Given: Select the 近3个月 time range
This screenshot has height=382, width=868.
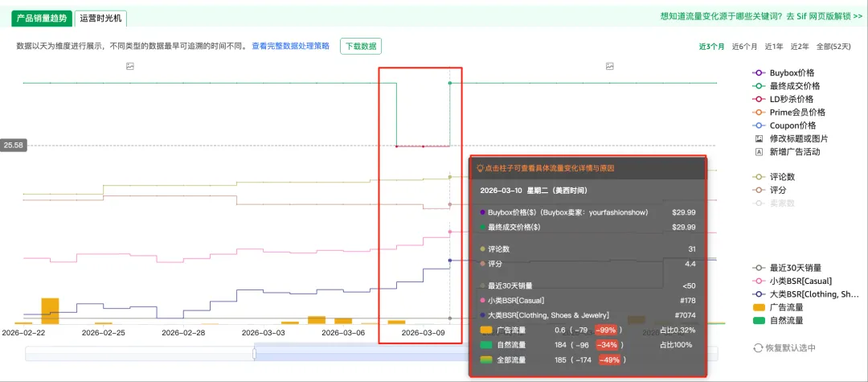Looking at the screenshot, I should click(x=711, y=47).
